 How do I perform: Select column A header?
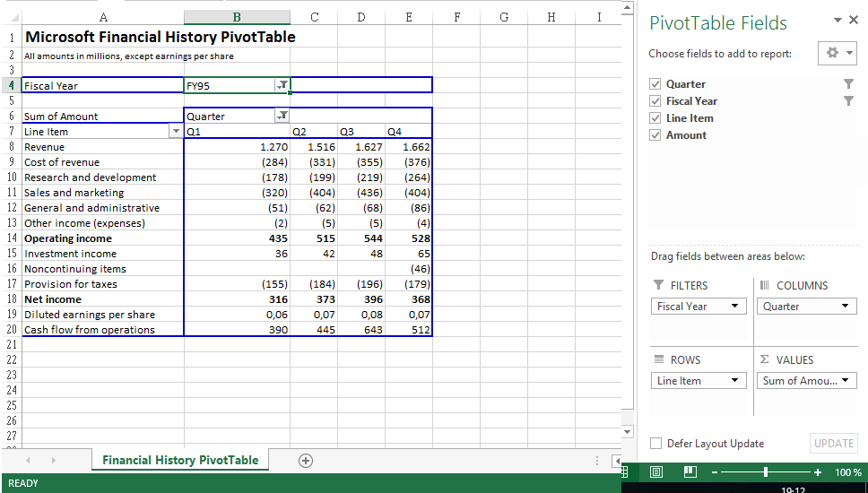103,17
